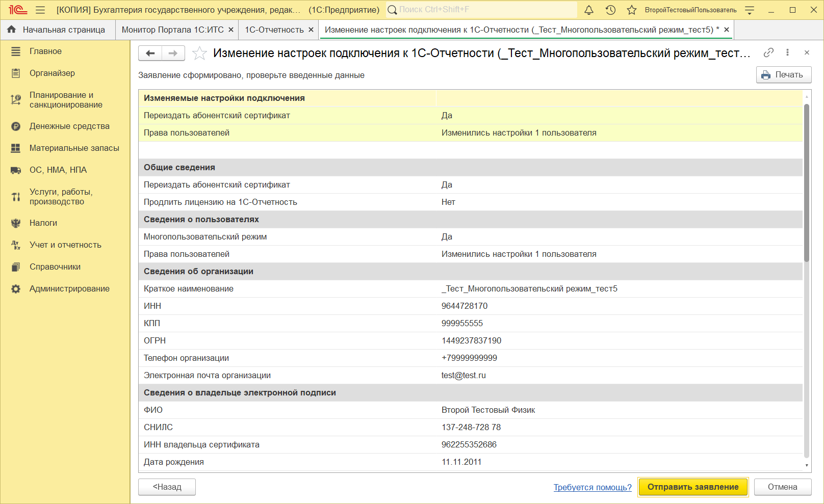
Task: Click Отправить заявление button
Action: [x=693, y=487]
